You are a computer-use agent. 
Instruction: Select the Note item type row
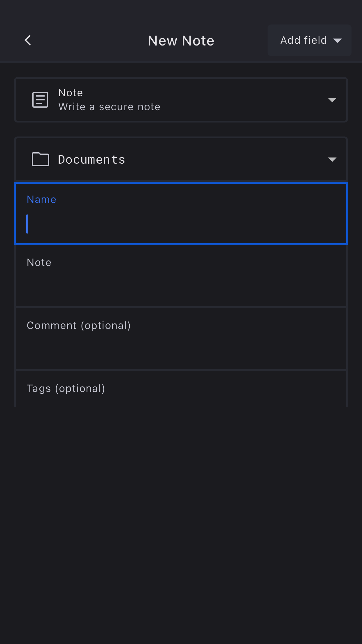click(x=181, y=100)
